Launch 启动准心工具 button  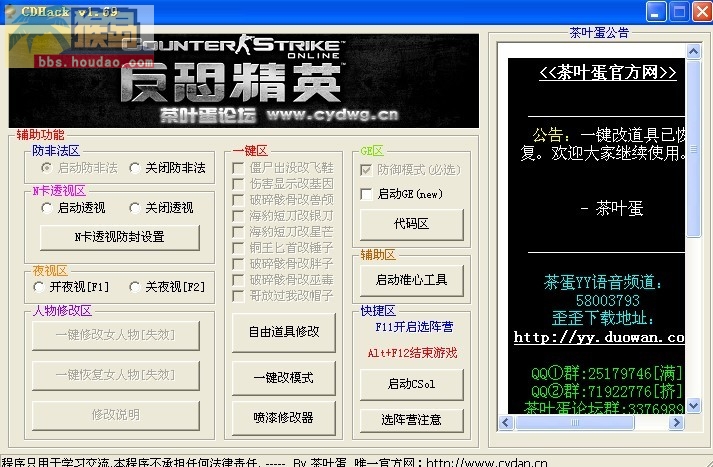(412, 280)
